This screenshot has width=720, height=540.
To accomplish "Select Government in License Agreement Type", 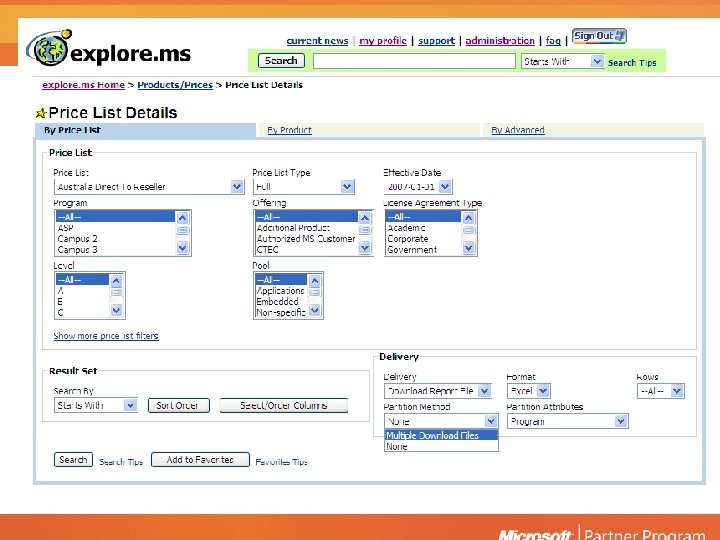I will (423, 250).
